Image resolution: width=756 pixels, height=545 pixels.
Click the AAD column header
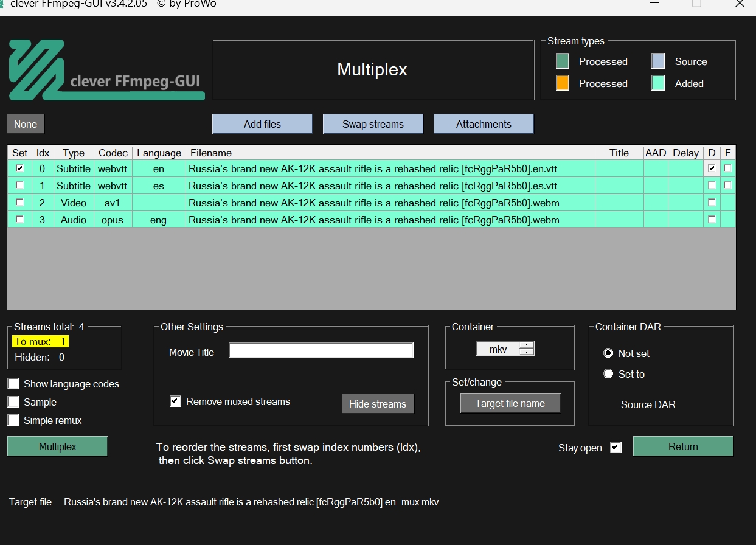(656, 153)
